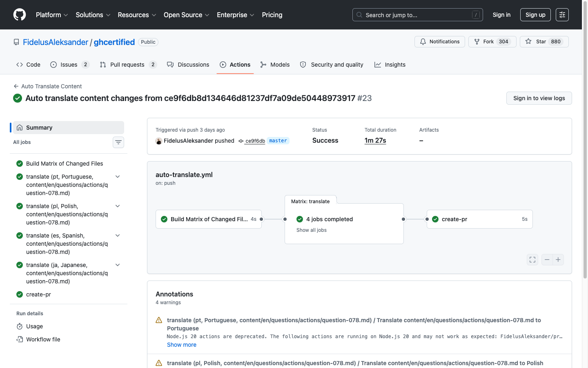Image resolution: width=588 pixels, height=368 pixels.
Task: Click Sign in to view logs
Action: point(539,98)
